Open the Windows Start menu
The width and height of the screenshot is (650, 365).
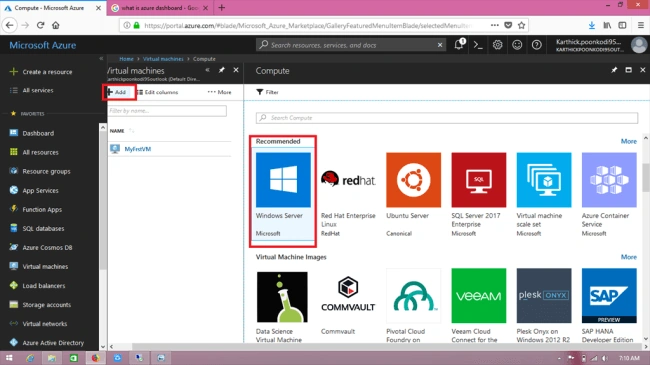pos(9,358)
